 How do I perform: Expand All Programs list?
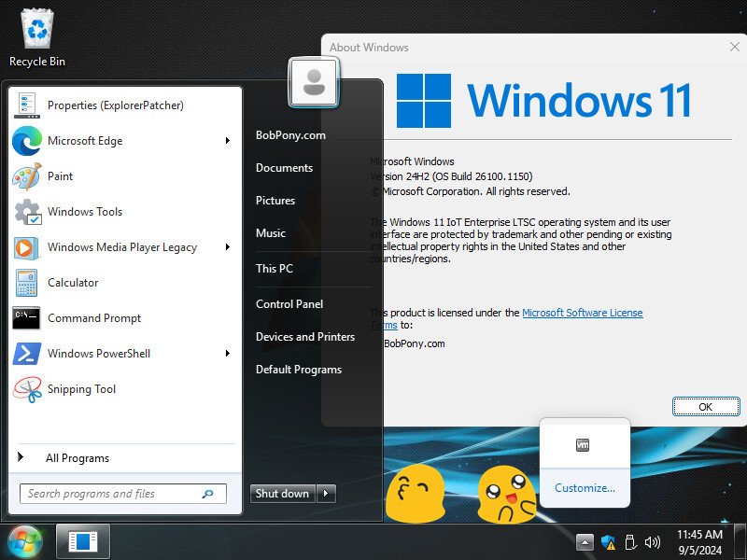[x=78, y=458]
